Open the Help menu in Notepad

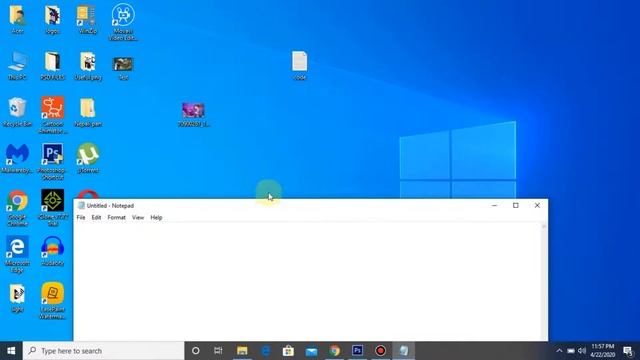tap(156, 218)
